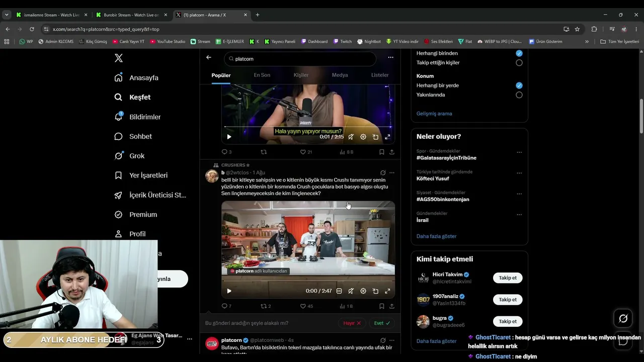Open the search options three-dot menu
This screenshot has height=362, width=644.
[x=390, y=57]
